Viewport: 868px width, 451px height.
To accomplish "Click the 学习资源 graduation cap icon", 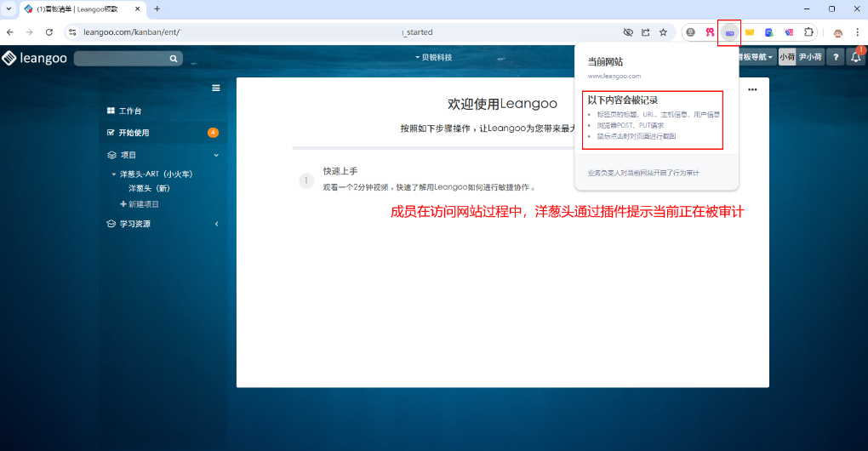I will click(111, 224).
